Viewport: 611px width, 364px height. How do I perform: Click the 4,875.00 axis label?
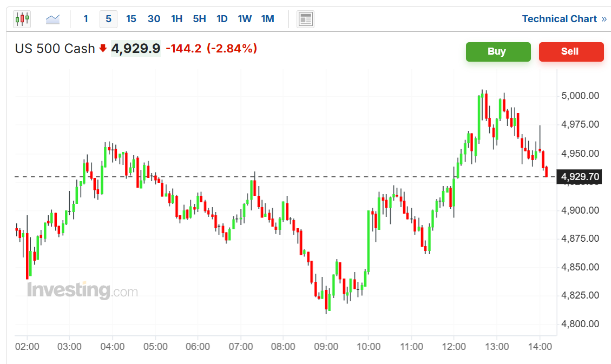point(580,239)
